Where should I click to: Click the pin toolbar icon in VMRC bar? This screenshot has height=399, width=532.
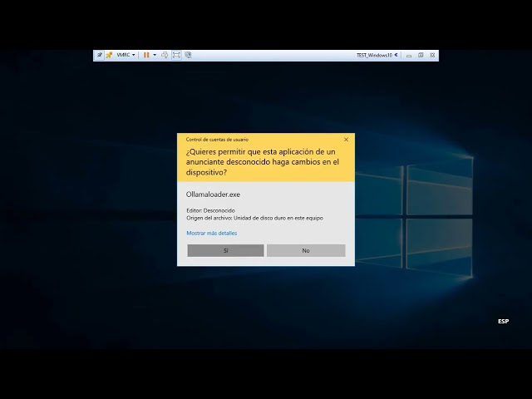tap(100, 55)
